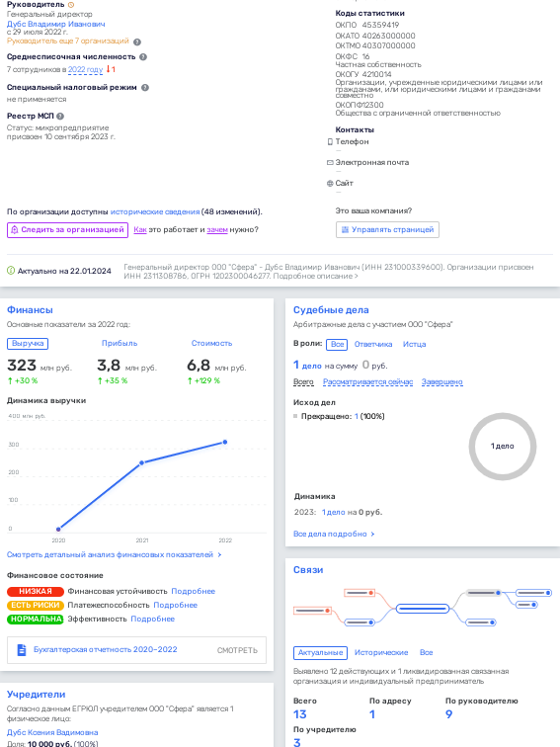Open founder Дубс Ксения Вадимовна link
560x747 pixels.
click(x=52, y=732)
